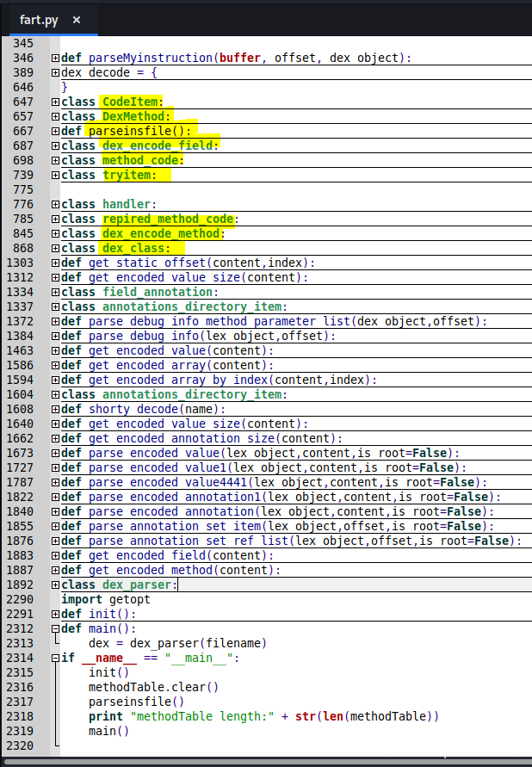Unfold the repired_method_code class

[x=56, y=219]
